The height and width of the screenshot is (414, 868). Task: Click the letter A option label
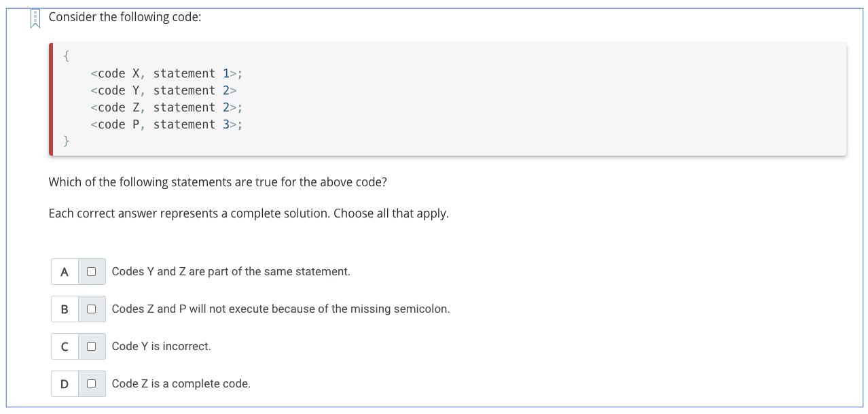[65, 271]
